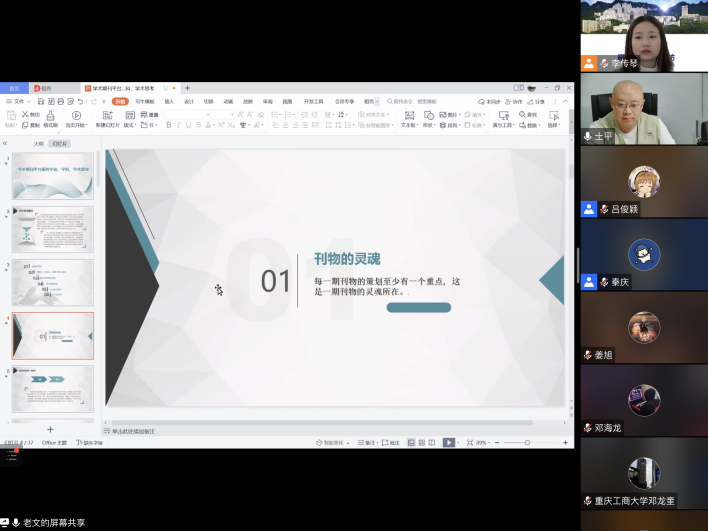The image size is (708, 531).
Task: Click the New Slide (新建幻灯片) icon
Action: (107, 116)
